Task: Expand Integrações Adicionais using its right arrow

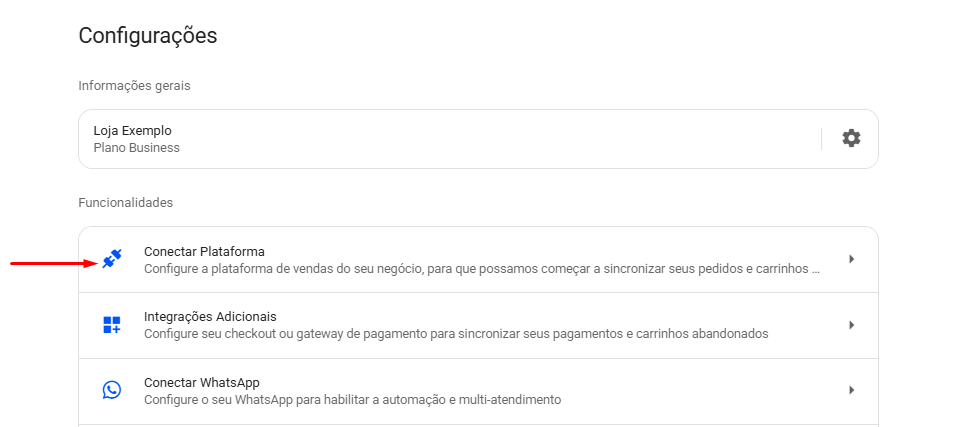Action: click(x=851, y=324)
